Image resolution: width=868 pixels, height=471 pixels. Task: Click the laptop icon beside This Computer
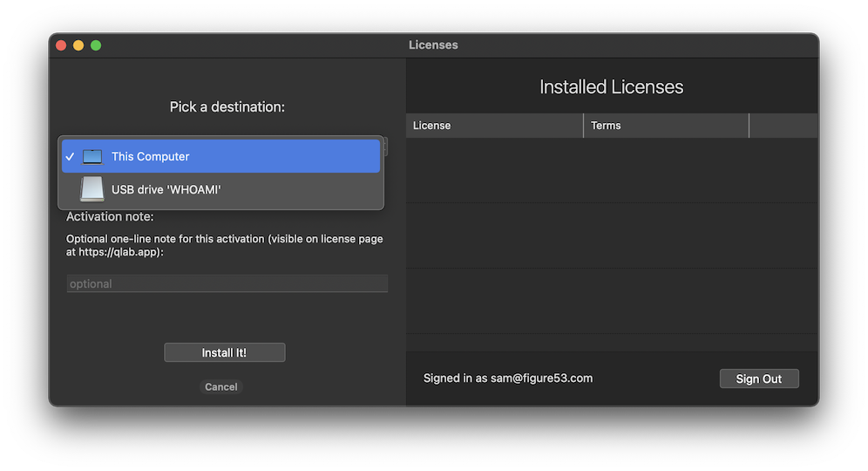(x=92, y=157)
